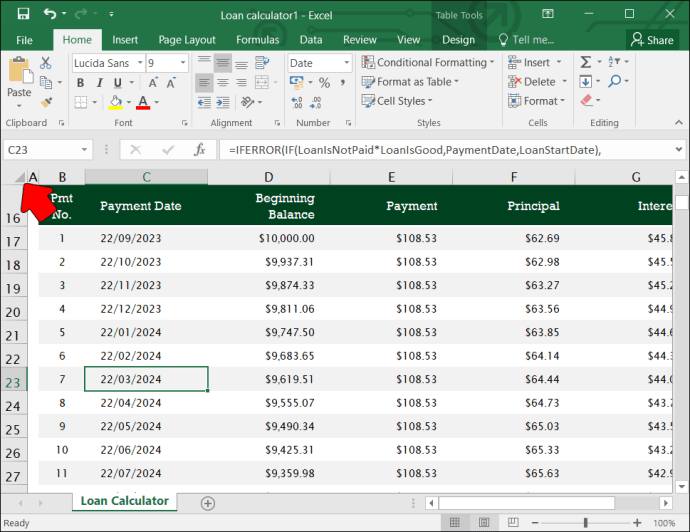Image resolution: width=690 pixels, height=532 pixels.
Task: Click the Clear eraser icon
Action: 586,100
